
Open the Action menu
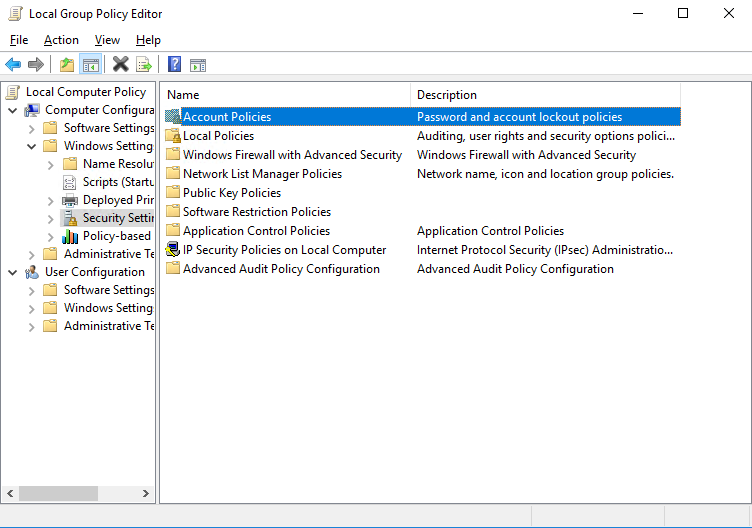(x=61, y=40)
